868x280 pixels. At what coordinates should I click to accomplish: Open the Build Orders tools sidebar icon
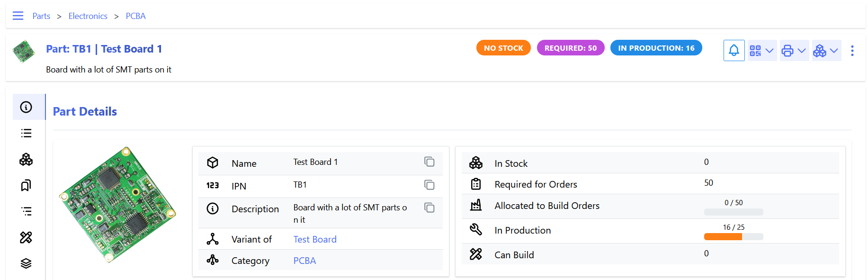pos(26,237)
